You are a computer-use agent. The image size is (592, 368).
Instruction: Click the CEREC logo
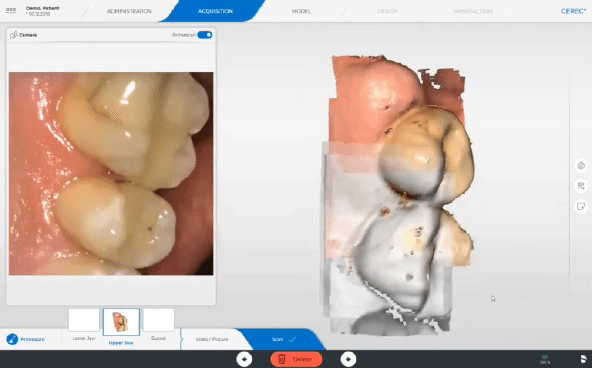573,11
